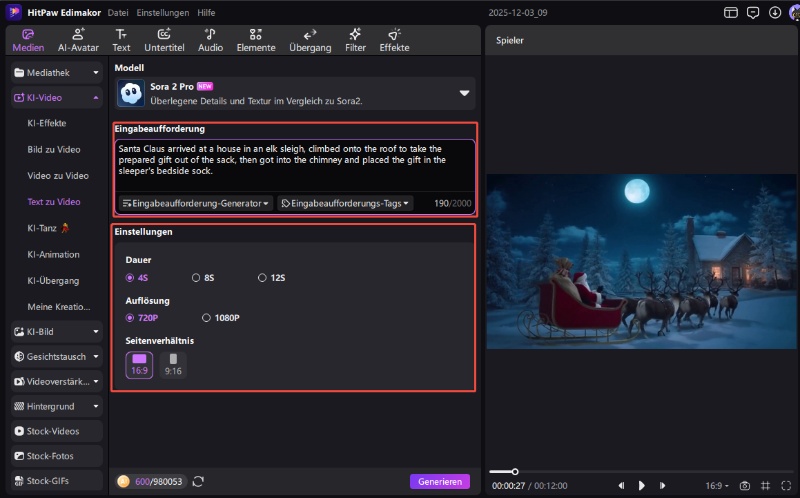Step to the previous frame
The width and height of the screenshot is (800, 498).
[621, 485]
